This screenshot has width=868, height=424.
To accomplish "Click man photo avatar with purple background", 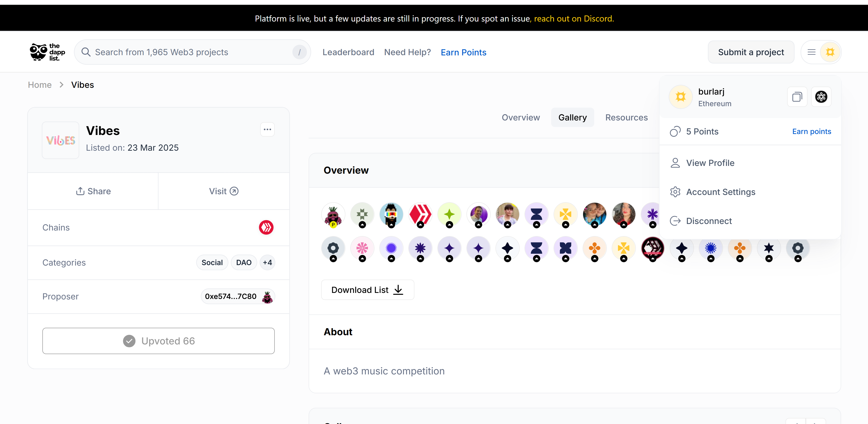I will 479,215.
